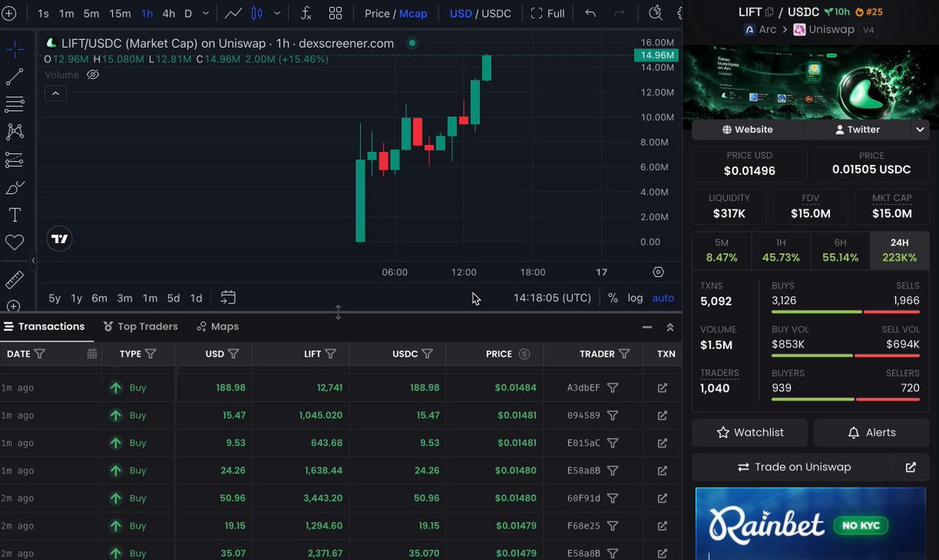Toggle Full screen chart mode
The height and width of the screenshot is (560, 939).
click(548, 13)
